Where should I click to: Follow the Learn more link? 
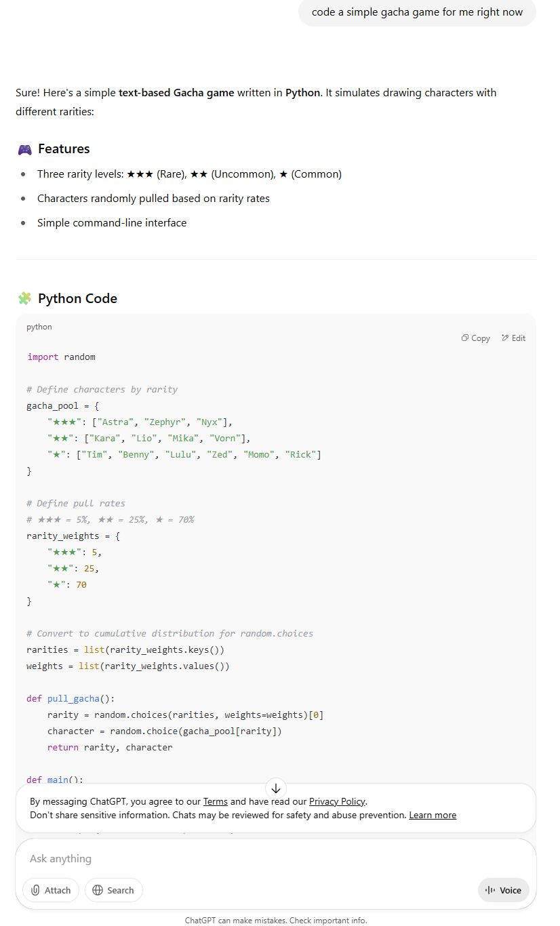(x=433, y=815)
